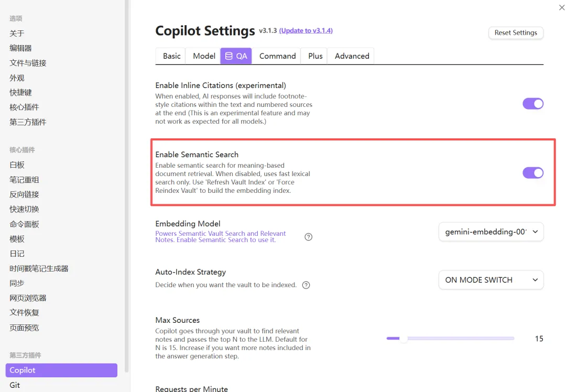Select the QA tab with database icon
The height and width of the screenshot is (392, 566).
pyautogui.click(x=236, y=56)
